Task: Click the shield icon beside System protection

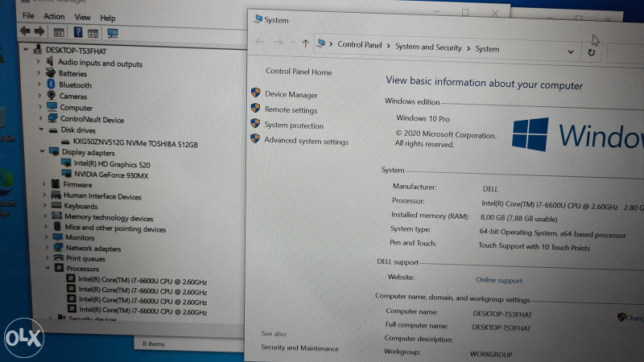Action: (x=255, y=123)
